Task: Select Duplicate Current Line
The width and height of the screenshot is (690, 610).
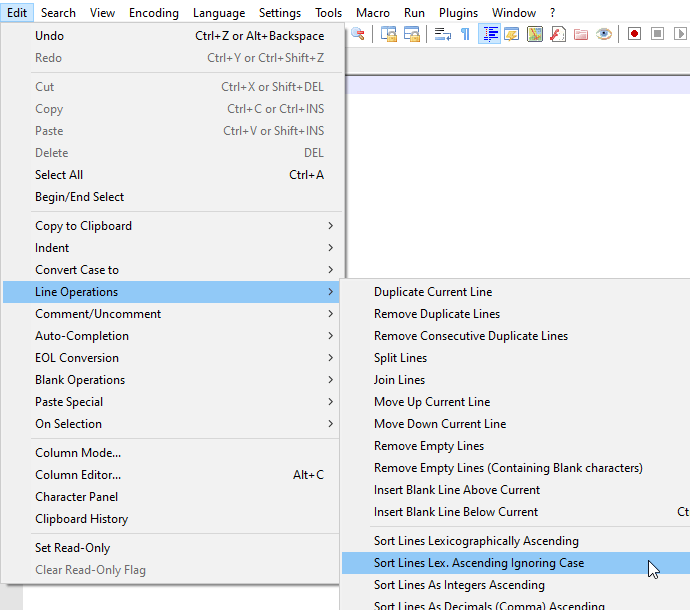Action: (516, 292)
